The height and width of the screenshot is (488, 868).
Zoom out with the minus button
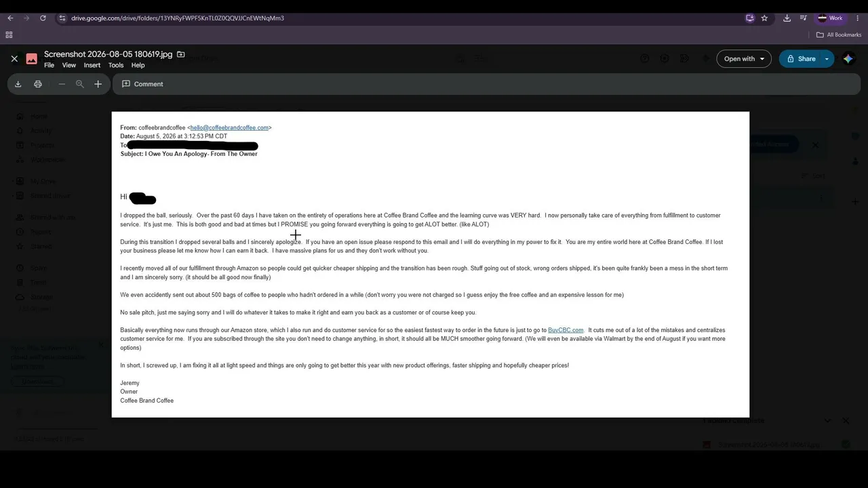(62, 84)
